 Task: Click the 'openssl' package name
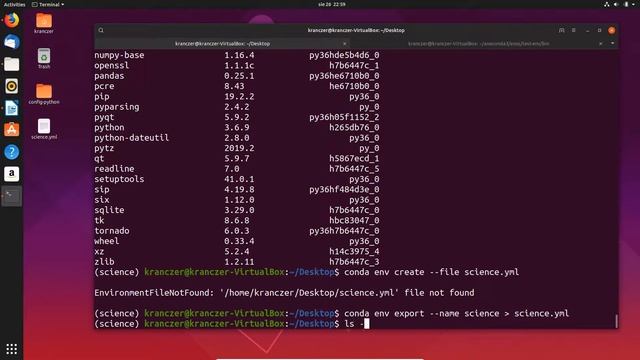pyautogui.click(x=111, y=65)
